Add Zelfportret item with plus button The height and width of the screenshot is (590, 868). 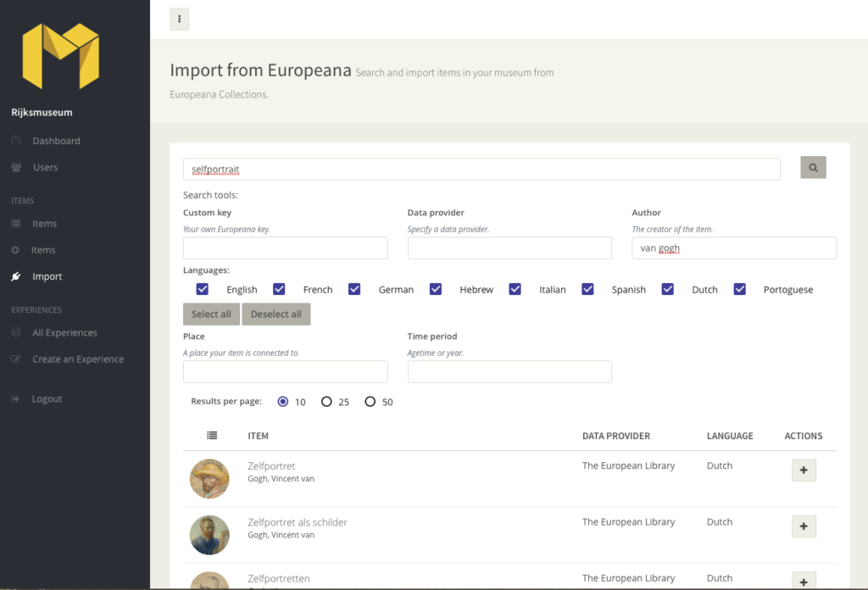[804, 470]
